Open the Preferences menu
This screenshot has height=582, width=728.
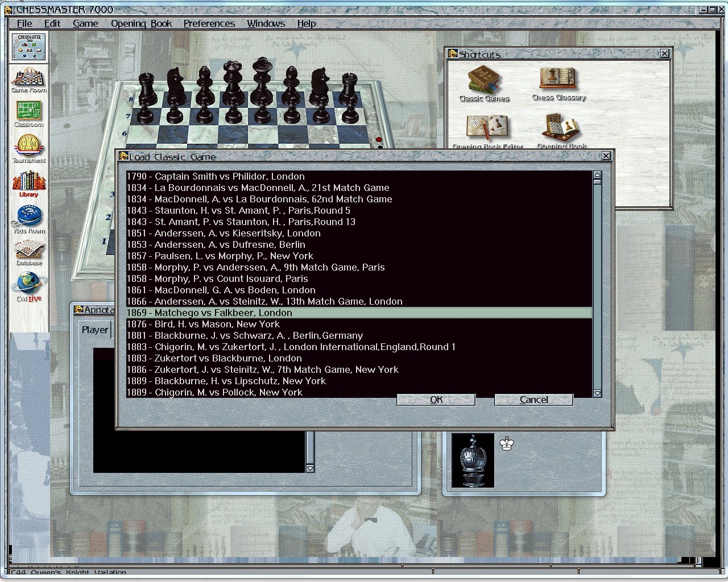209,23
